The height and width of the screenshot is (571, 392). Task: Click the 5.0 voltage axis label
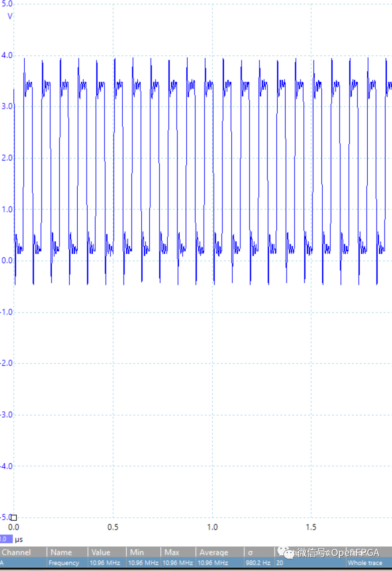[x=8, y=4]
